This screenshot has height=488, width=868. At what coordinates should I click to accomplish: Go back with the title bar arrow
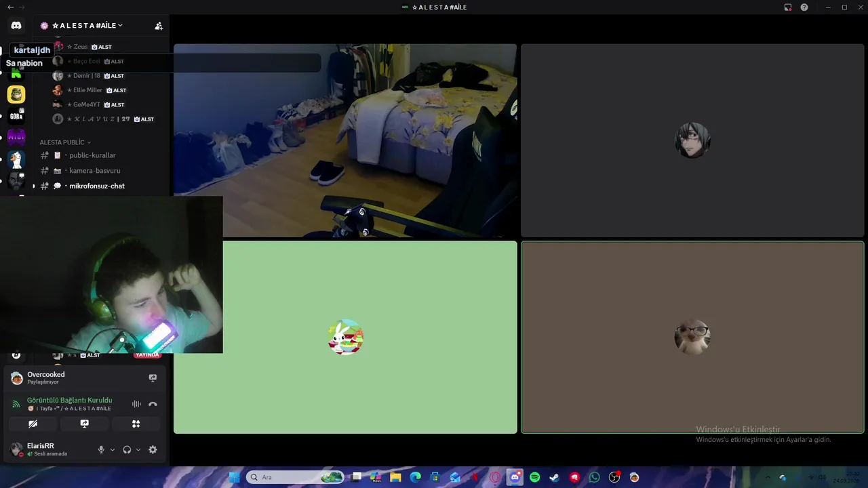pyautogui.click(x=10, y=7)
